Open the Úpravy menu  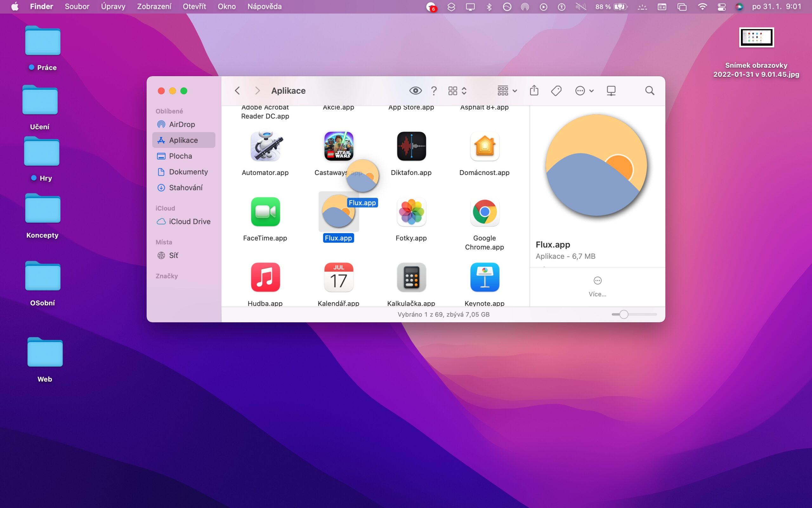point(113,6)
